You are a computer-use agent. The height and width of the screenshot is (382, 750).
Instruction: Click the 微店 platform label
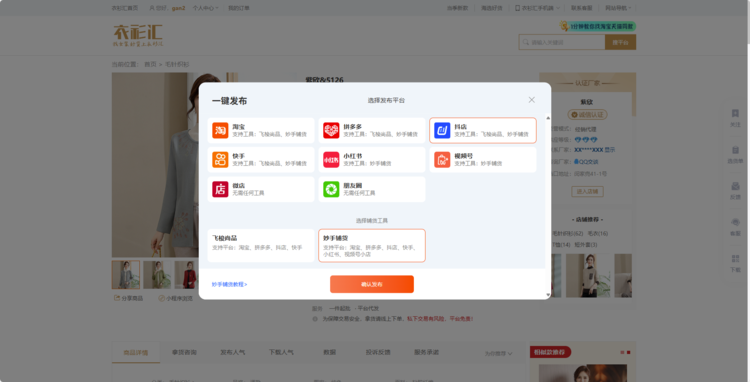click(239, 186)
